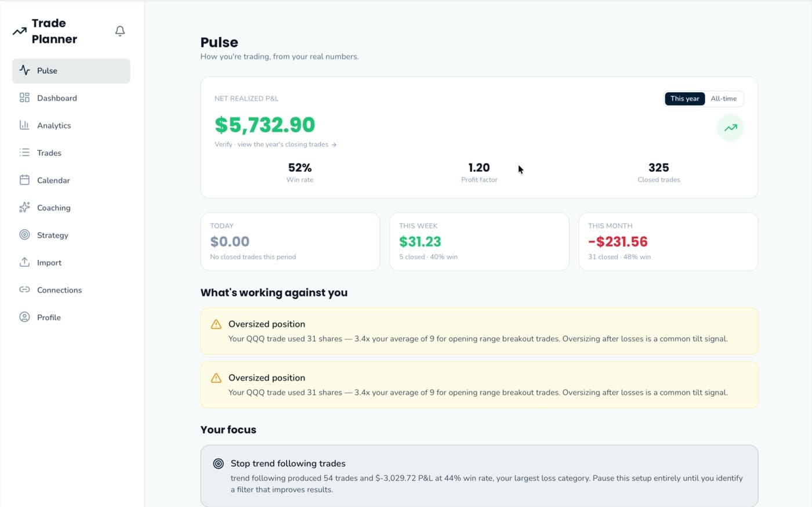
Task: Open the This Week $31.23 card
Action: [479, 241]
